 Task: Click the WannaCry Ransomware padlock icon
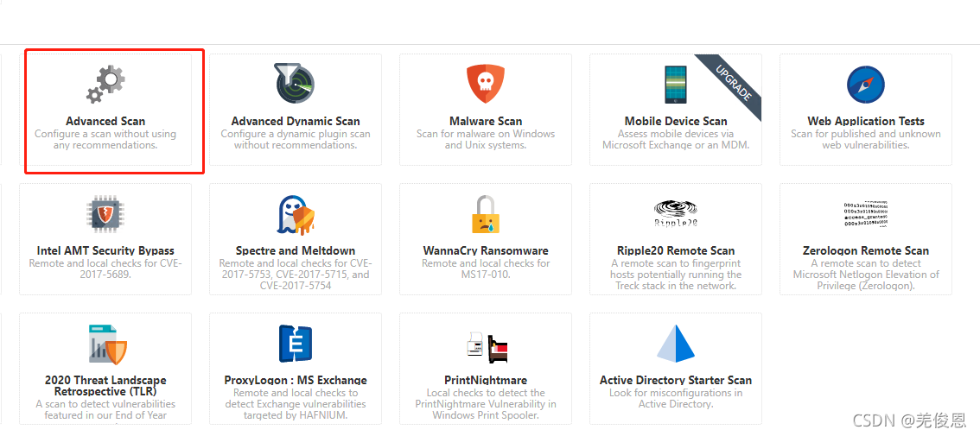485,214
